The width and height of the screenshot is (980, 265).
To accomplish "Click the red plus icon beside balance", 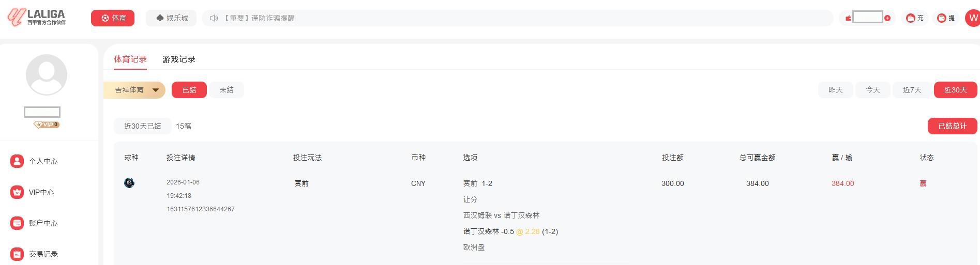I will (x=887, y=18).
